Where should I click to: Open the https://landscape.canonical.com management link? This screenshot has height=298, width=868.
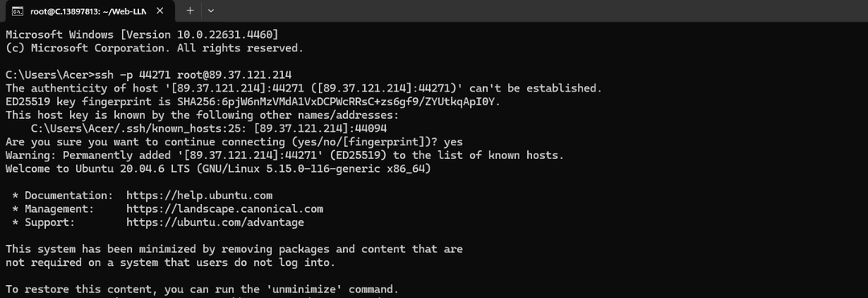(225, 209)
